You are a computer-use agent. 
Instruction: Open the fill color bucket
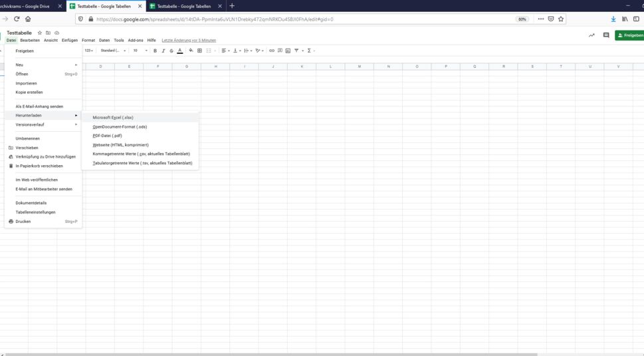pos(191,51)
